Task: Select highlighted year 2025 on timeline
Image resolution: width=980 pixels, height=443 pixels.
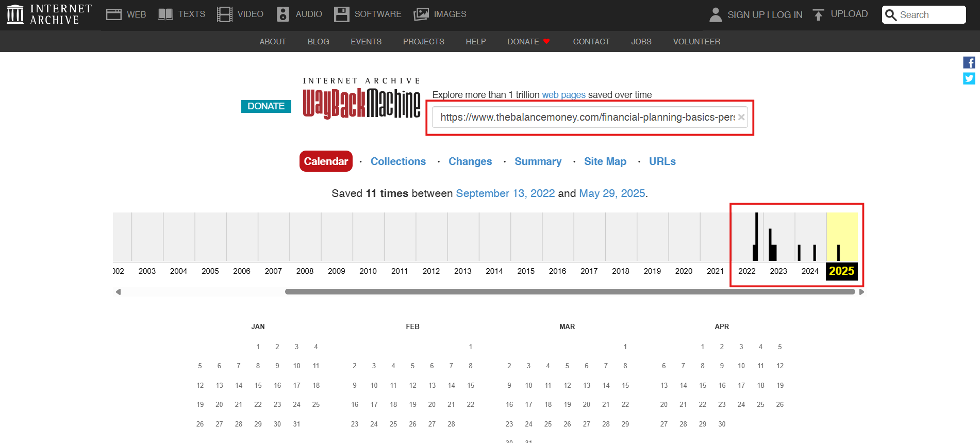Action: click(841, 271)
